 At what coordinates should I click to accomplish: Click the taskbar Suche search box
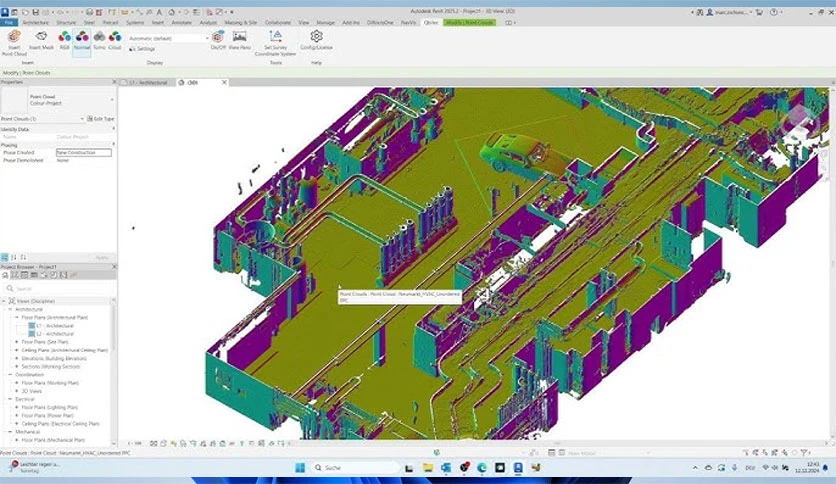pos(355,467)
